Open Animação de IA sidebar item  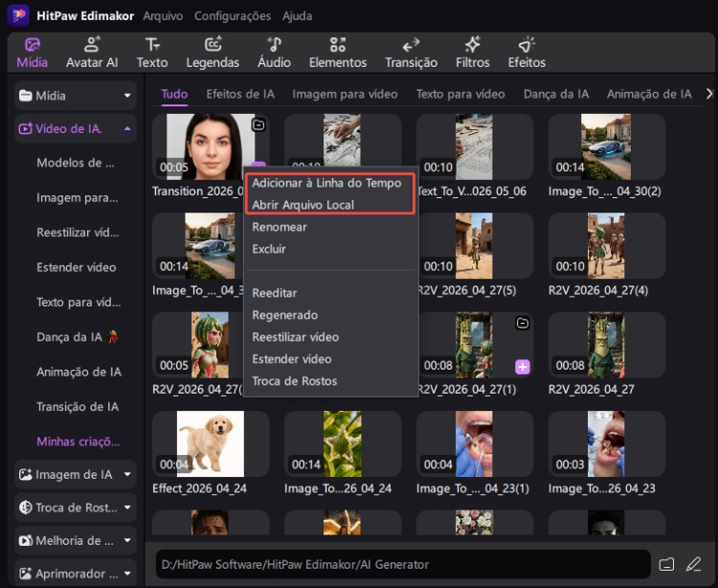(79, 372)
